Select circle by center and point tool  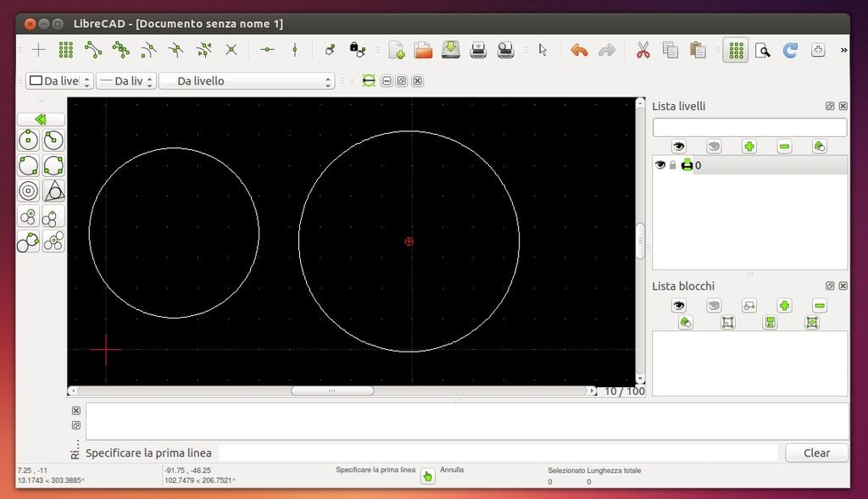point(28,140)
